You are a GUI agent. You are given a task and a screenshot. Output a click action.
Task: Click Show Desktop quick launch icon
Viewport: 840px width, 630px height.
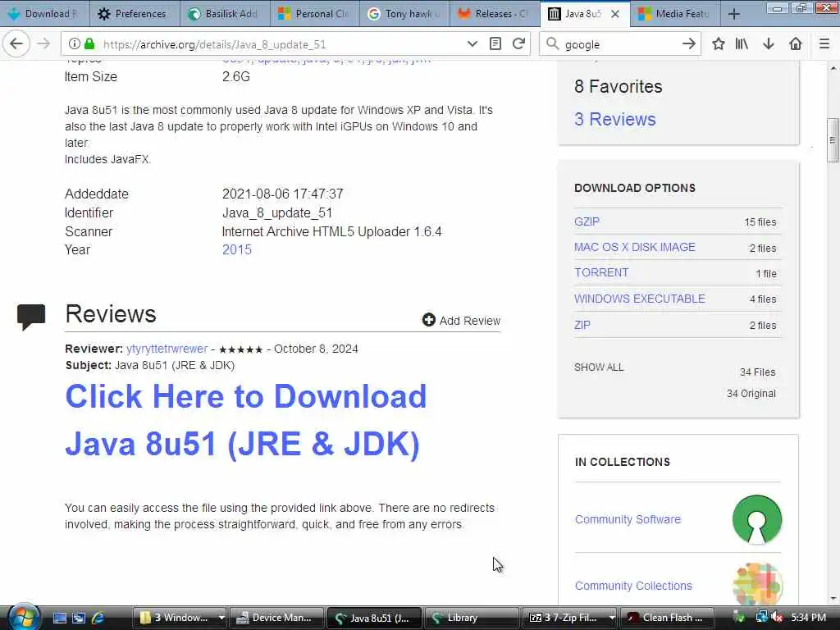click(x=59, y=619)
